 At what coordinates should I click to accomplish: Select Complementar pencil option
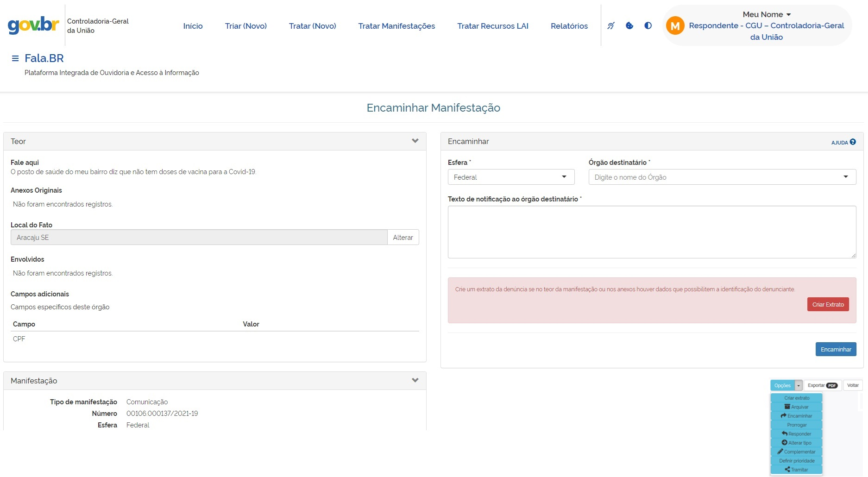pos(796,452)
